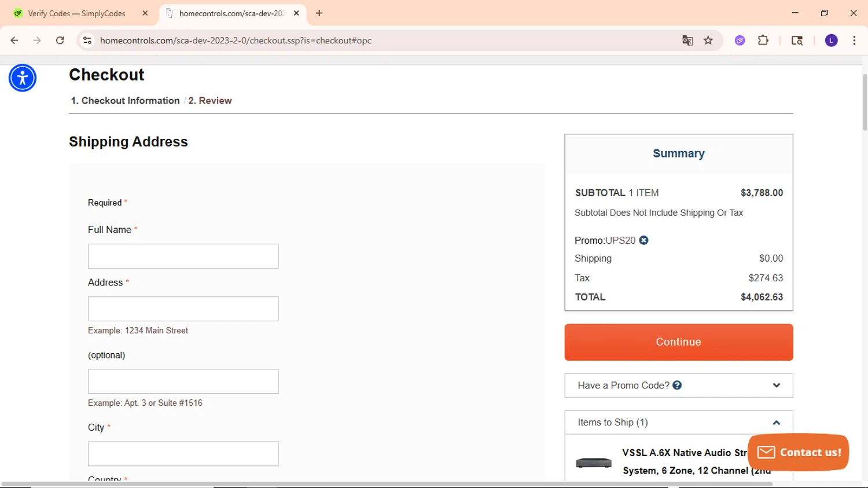
Task: Open the side panel search icon
Action: click(797, 41)
